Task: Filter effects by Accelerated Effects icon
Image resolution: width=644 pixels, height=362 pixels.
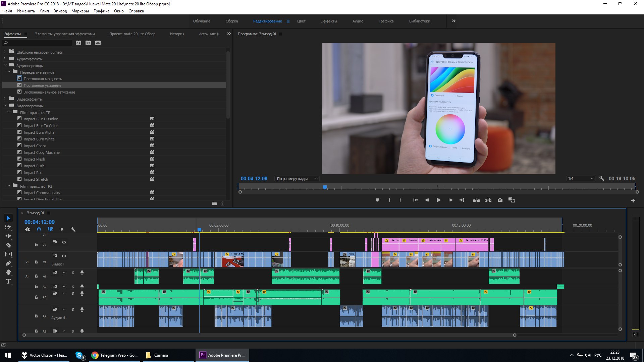Action: [78, 43]
